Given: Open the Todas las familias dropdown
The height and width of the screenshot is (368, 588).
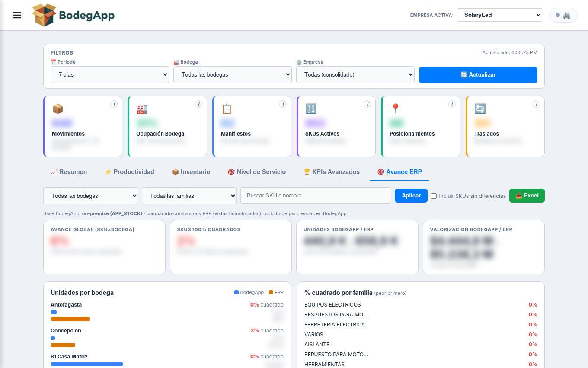Looking at the screenshot, I should pos(189,196).
